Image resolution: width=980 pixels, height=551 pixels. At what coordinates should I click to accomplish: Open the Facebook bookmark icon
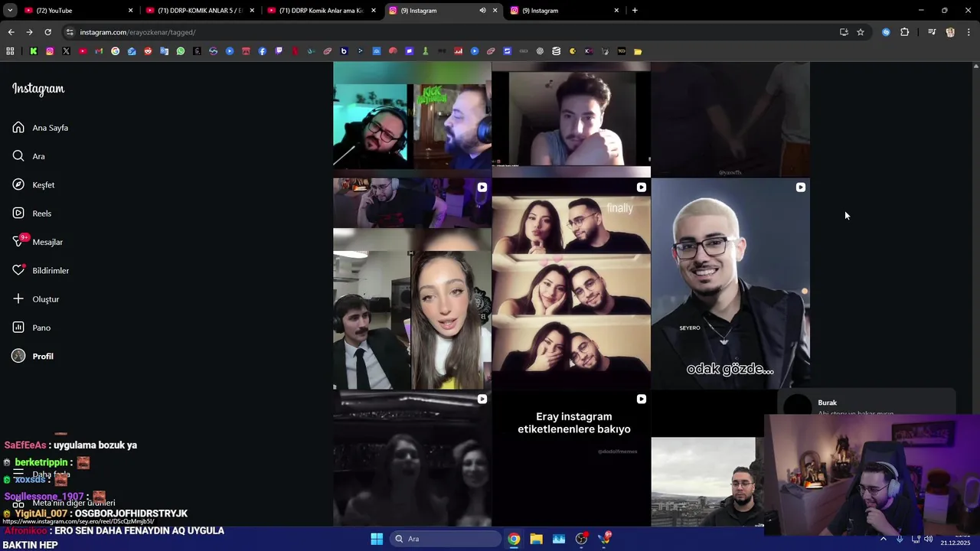point(263,51)
